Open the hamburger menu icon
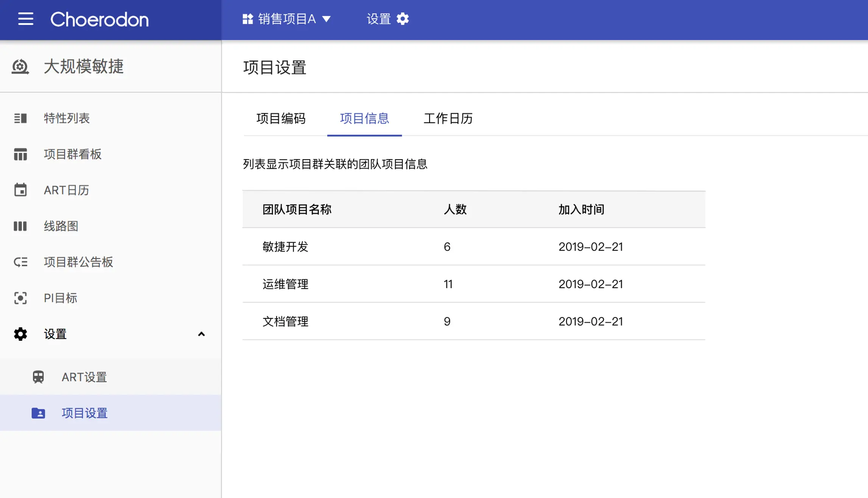 click(x=26, y=19)
